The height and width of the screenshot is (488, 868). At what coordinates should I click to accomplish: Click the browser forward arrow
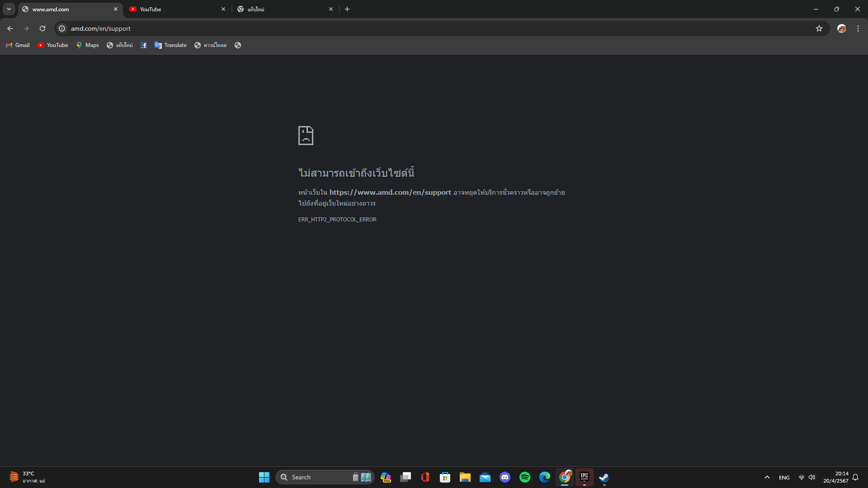pos(26,28)
